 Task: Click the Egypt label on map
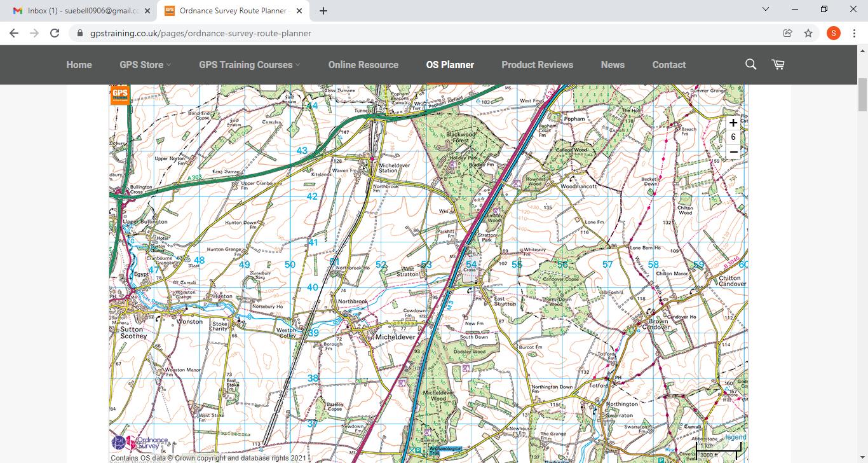pos(140,274)
